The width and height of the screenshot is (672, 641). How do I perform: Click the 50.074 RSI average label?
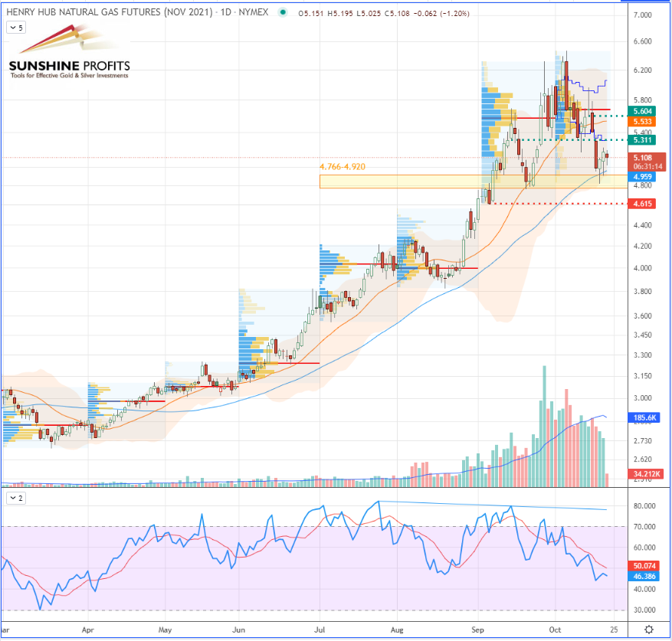pos(644,566)
